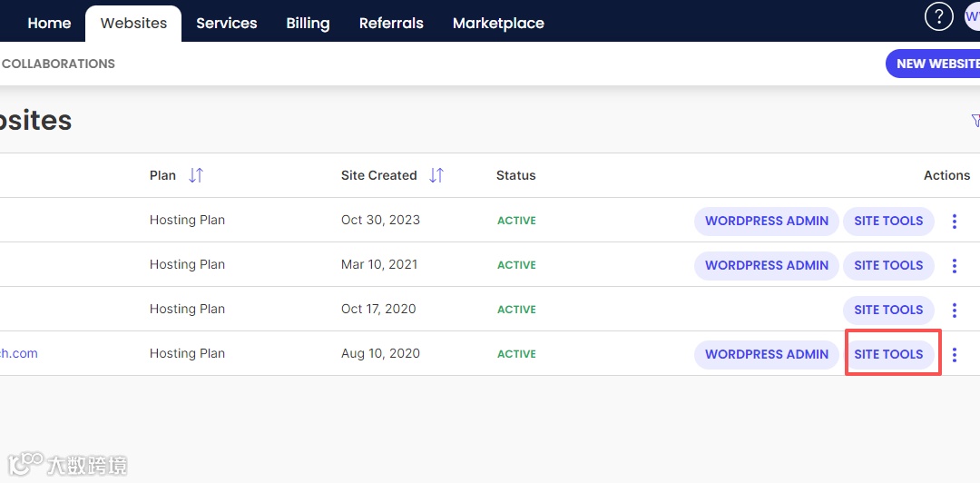Open WordPress Admin for Oct 30, 2023 site

coord(767,221)
